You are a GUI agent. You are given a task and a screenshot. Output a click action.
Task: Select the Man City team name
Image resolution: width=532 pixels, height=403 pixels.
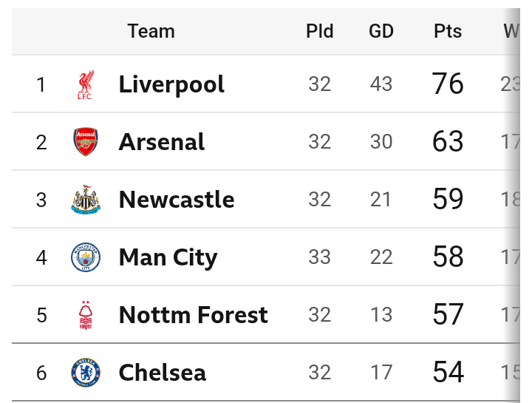168,258
